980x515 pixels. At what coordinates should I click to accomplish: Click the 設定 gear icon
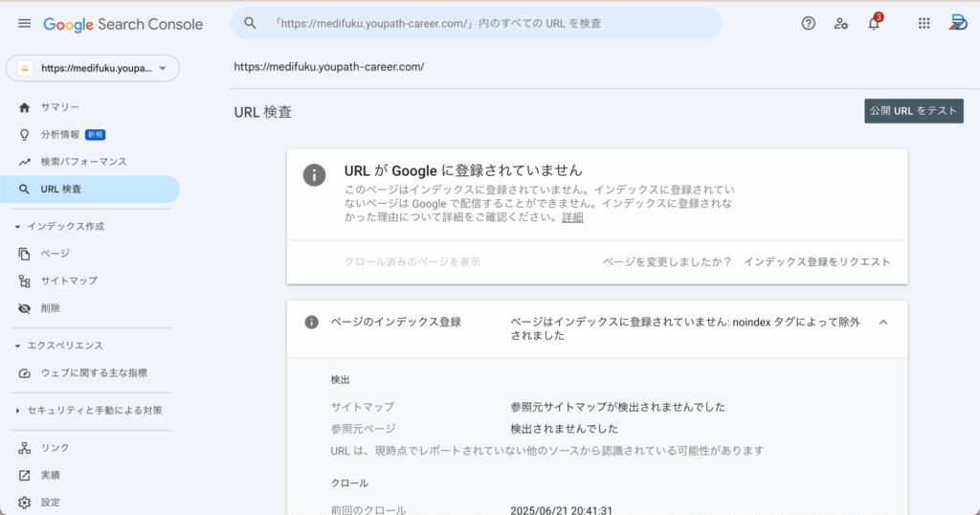coord(24,503)
